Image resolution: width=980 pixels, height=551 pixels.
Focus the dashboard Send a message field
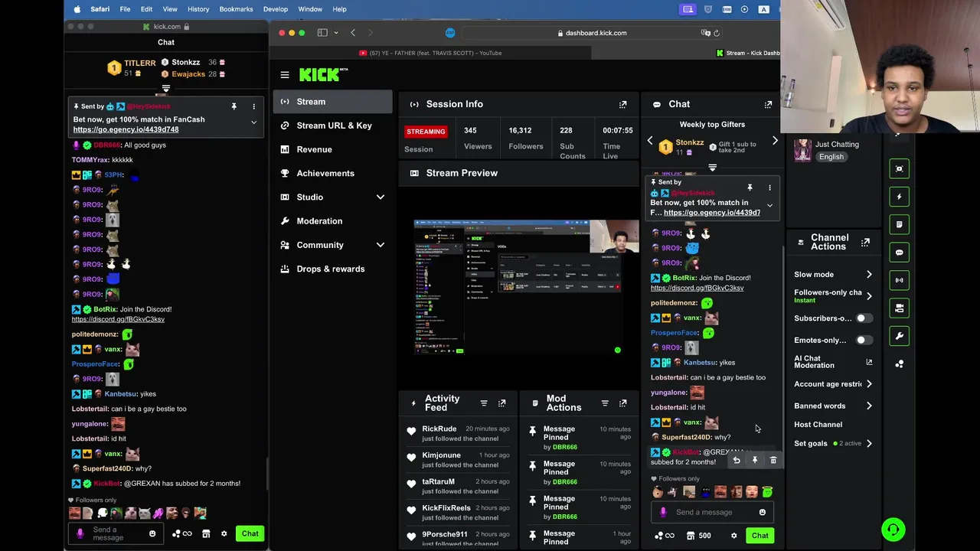point(711,512)
